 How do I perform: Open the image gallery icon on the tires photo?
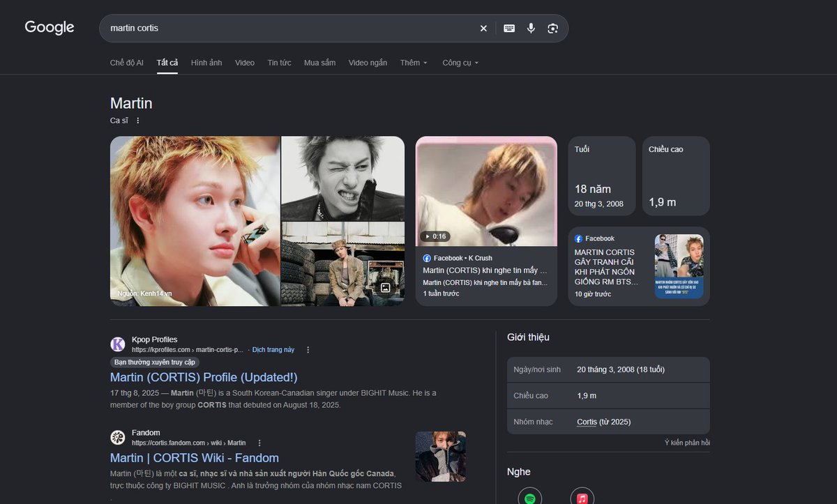click(385, 287)
